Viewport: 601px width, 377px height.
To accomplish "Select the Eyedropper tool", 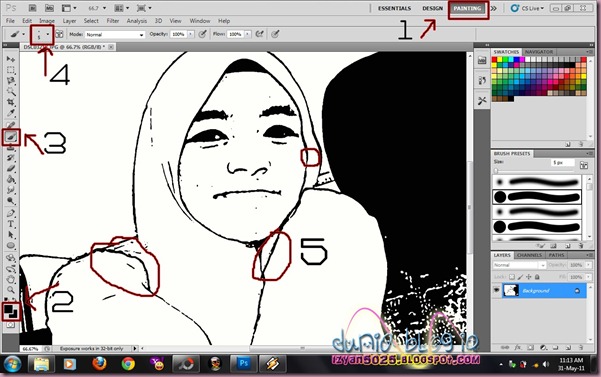I will point(11,113).
